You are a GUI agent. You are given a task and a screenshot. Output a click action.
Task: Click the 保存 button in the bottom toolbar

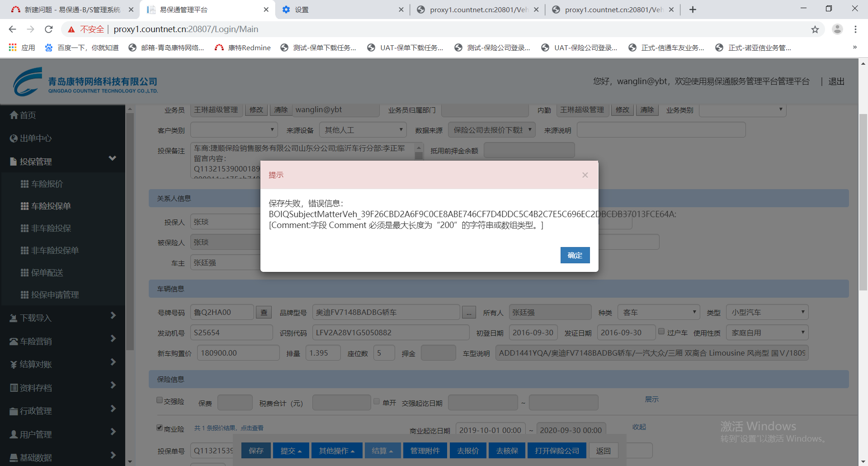(x=256, y=451)
